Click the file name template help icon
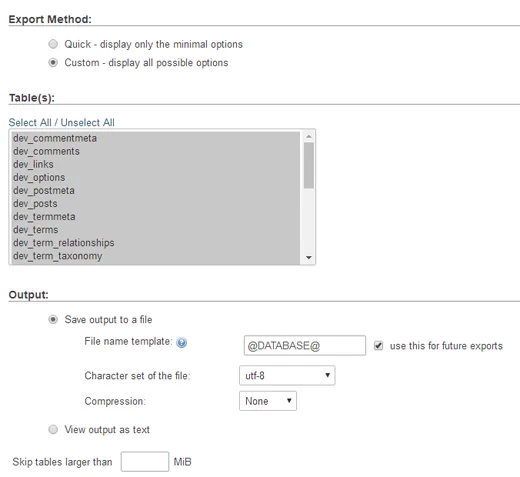Viewport: 520px width, 477px height. coord(181,342)
